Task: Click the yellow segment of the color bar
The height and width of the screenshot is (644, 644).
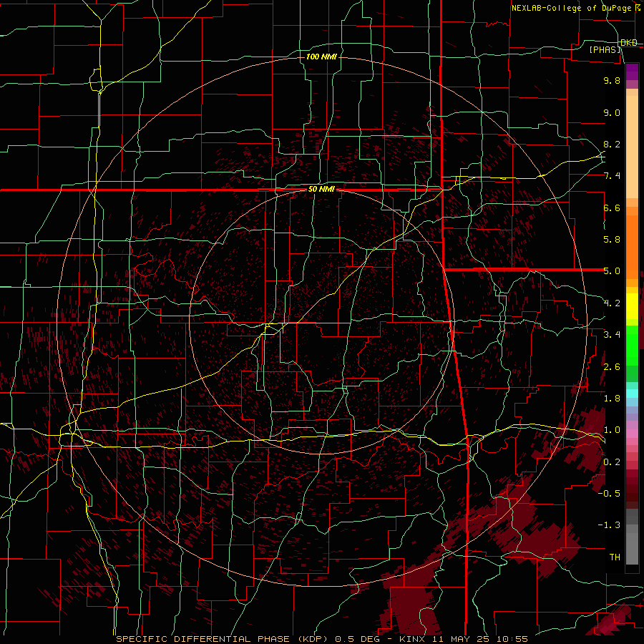Action: tap(632, 306)
